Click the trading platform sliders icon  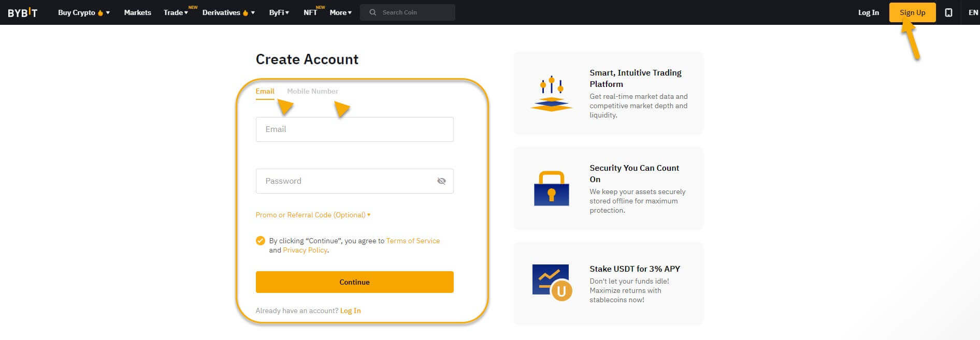(551, 93)
